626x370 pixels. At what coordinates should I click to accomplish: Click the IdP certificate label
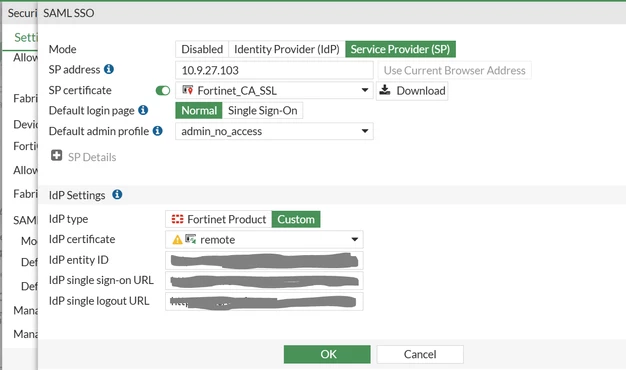[x=82, y=239]
